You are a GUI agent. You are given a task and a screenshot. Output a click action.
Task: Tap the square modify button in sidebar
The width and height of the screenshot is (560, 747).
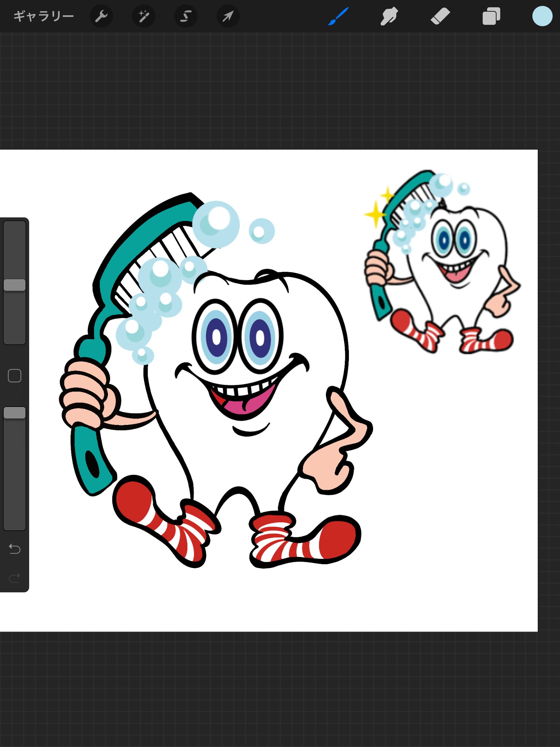pos(15,376)
